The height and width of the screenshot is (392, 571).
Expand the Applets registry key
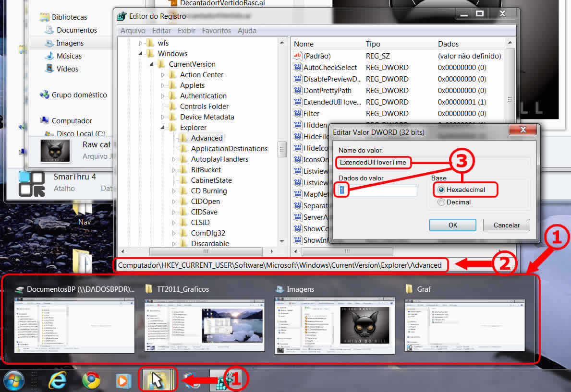tap(163, 85)
